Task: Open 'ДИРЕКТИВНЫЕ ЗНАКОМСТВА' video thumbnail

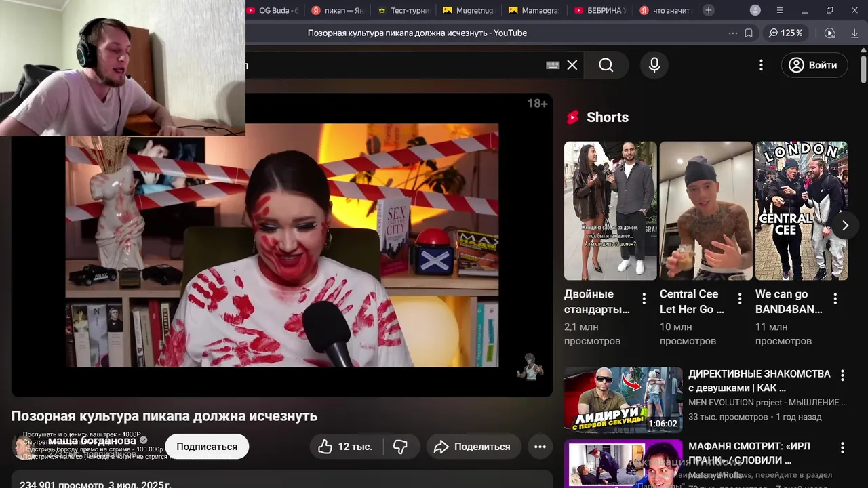Action: click(x=623, y=400)
